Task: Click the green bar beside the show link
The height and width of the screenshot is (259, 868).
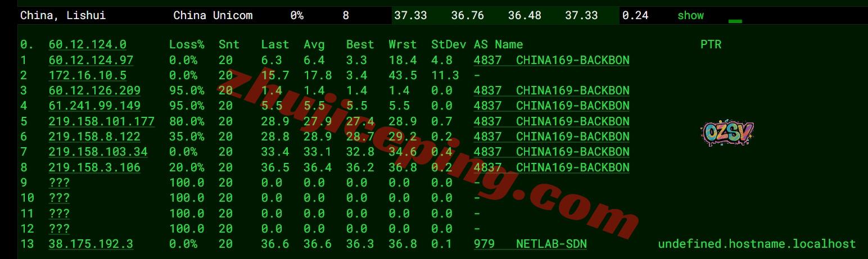Action: click(735, 21)
